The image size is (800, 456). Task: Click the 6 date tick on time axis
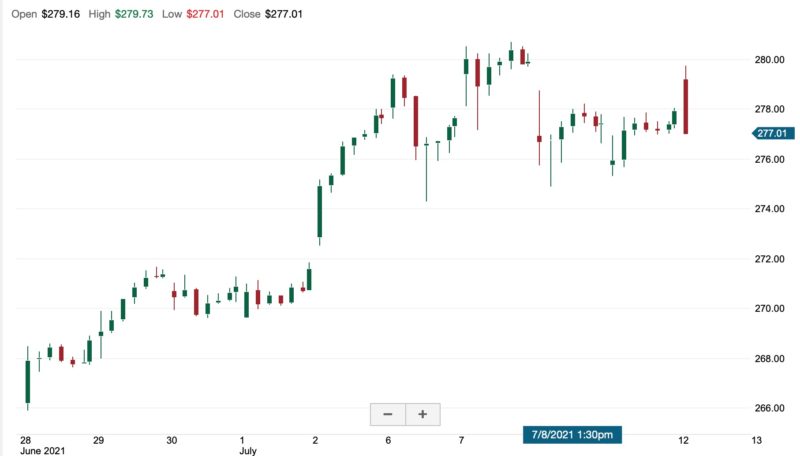(x=388, y=440)
